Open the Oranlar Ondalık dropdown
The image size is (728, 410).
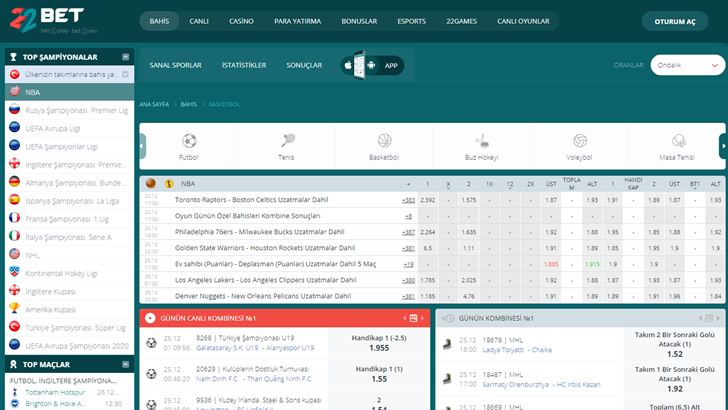coord(688,65)
